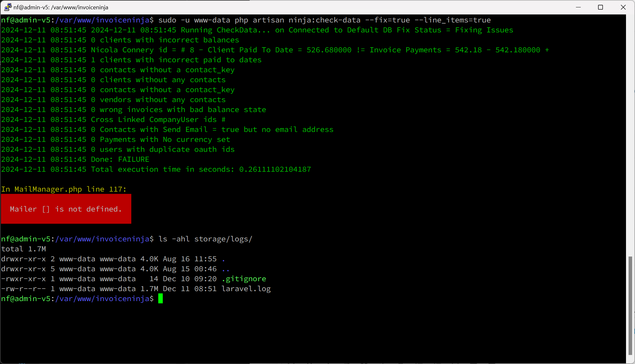Click '0 Payments with No currency set' line
Image resolution: width=635 pixels, height=364 pixels.
pos(116,139)
